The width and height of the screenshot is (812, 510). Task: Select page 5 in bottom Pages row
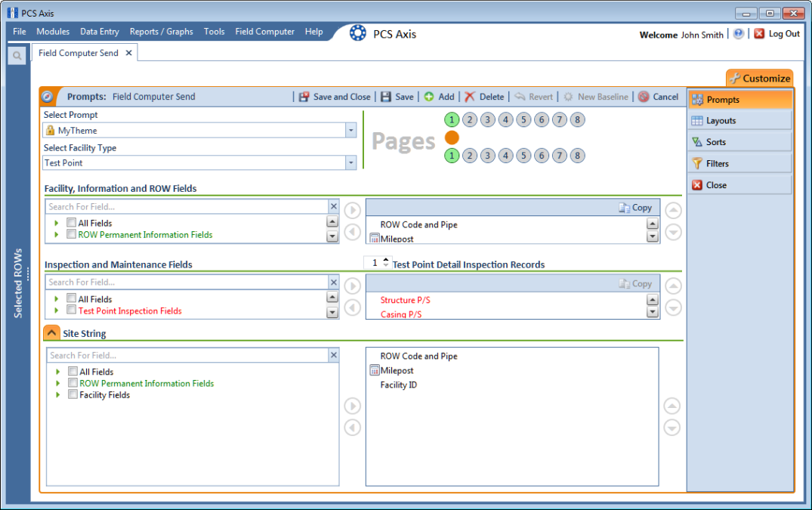coord(523,156)
